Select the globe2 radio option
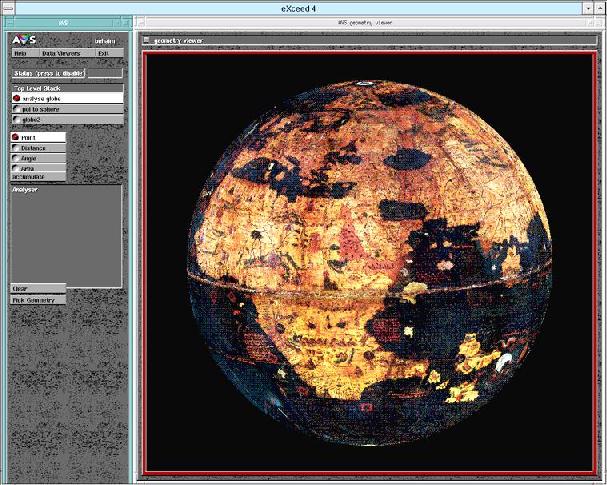Screen dimensions: 607x485 click(x=68, y=120)
